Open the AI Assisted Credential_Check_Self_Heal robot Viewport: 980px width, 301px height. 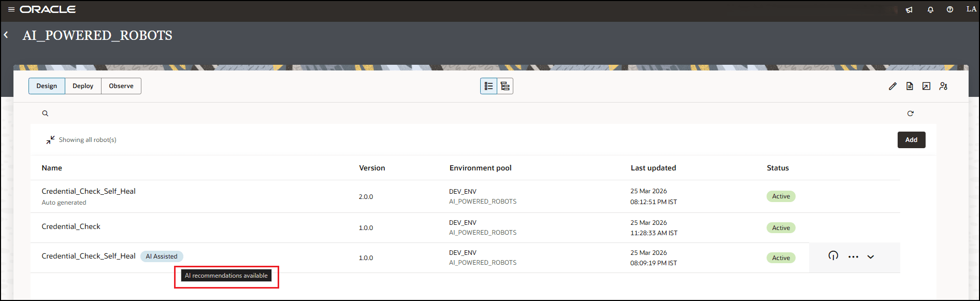click(x=89, y=256)
